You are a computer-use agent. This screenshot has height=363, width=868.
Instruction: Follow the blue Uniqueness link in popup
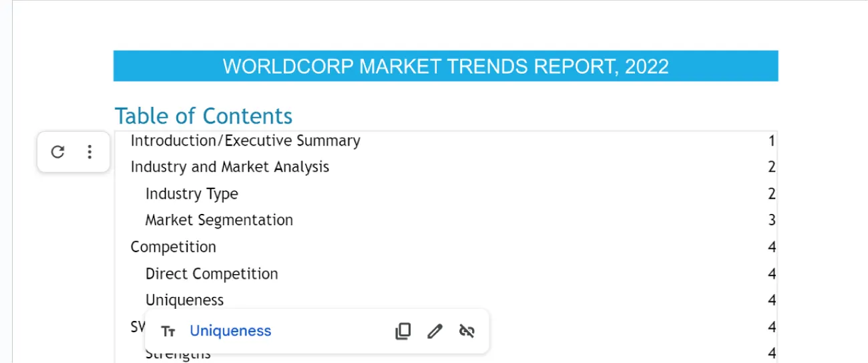point(230,331)
